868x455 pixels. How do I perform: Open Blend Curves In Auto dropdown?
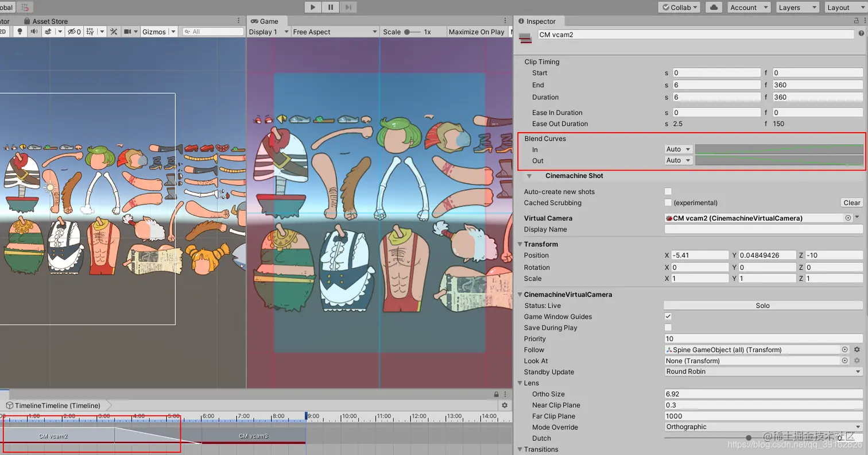679,149
